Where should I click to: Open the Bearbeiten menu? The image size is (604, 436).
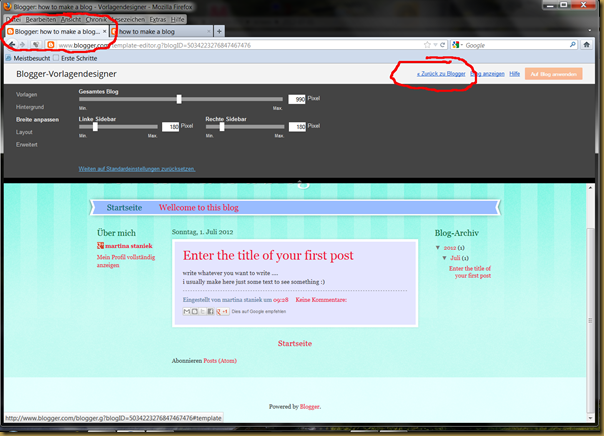[41, 19]
